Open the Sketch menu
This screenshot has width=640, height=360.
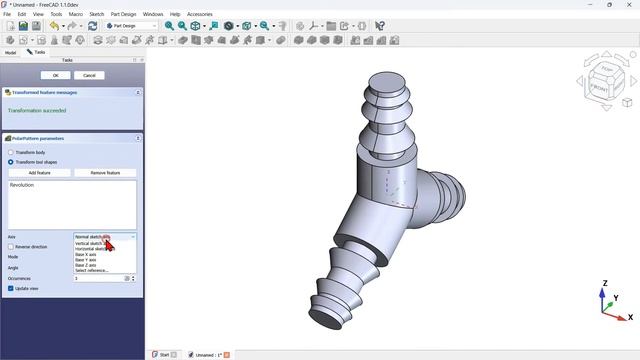(x=97, y=14)
